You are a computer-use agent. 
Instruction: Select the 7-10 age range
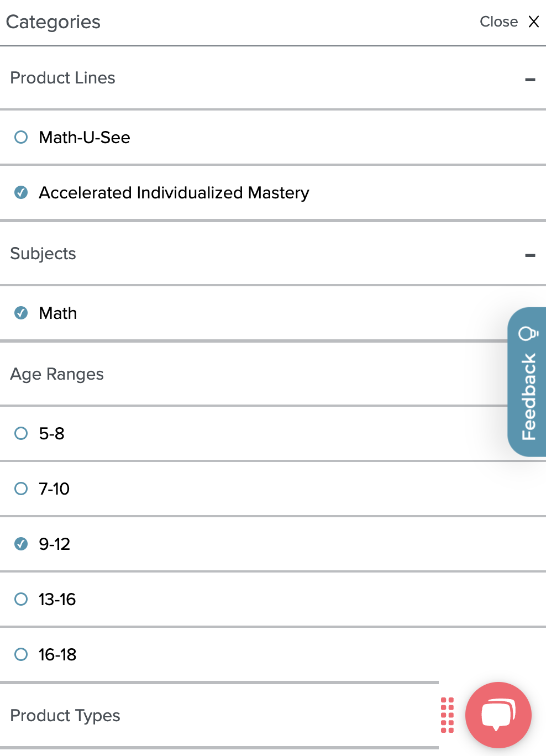click(21, 489)
